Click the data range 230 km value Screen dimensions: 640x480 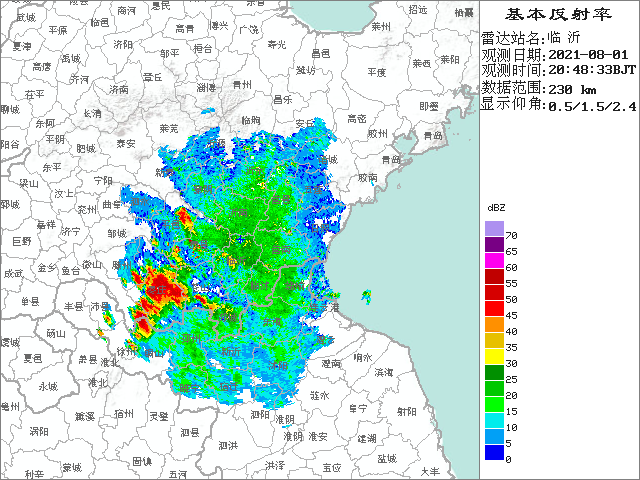[x=573, y=87]
